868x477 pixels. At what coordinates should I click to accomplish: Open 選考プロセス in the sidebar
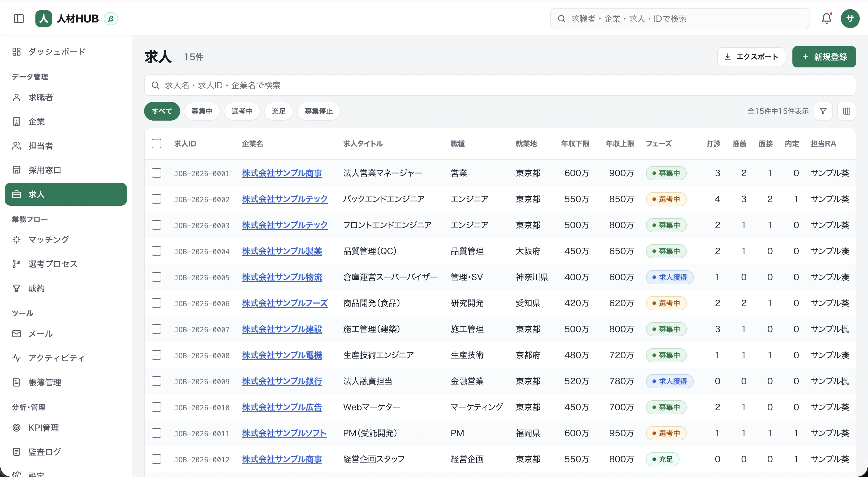point(66,264)
